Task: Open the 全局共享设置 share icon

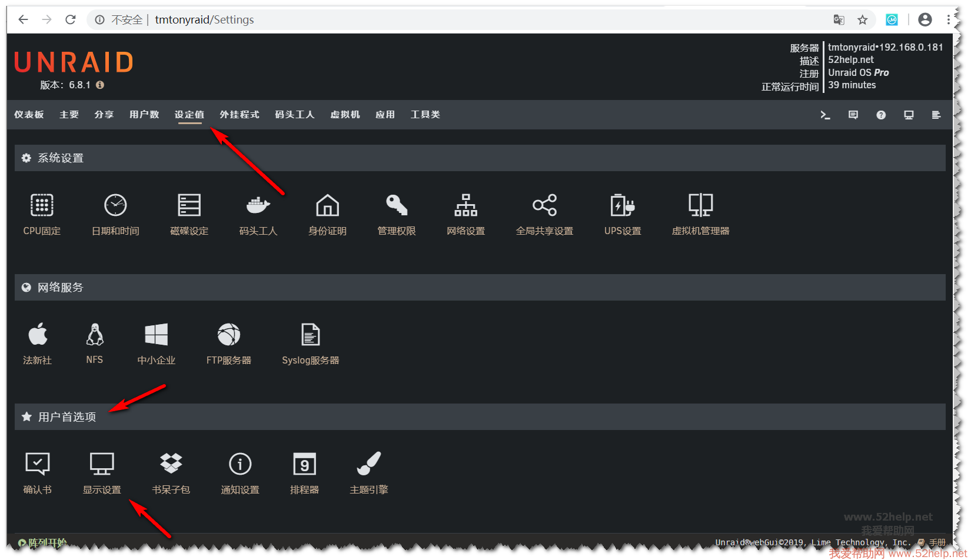Action: [x=544, y=205]
